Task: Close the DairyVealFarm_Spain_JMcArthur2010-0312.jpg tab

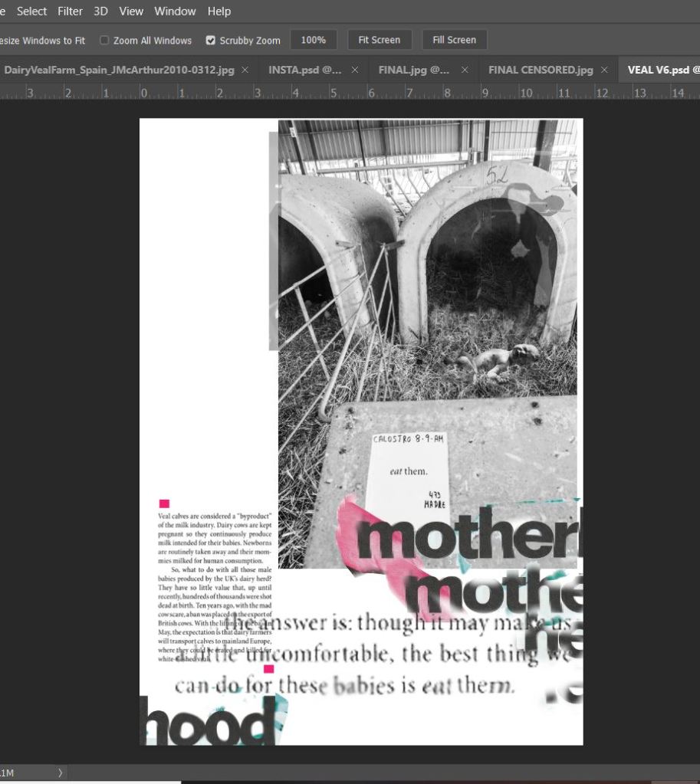Action: (245, 70)
